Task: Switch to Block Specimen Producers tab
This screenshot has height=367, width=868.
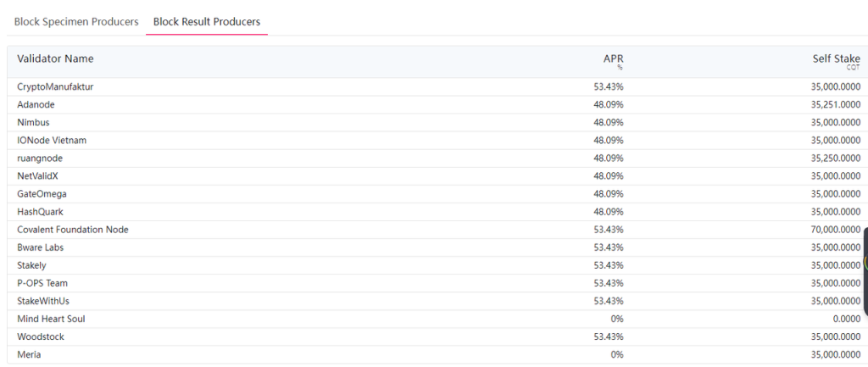Action: pos(76,21)
